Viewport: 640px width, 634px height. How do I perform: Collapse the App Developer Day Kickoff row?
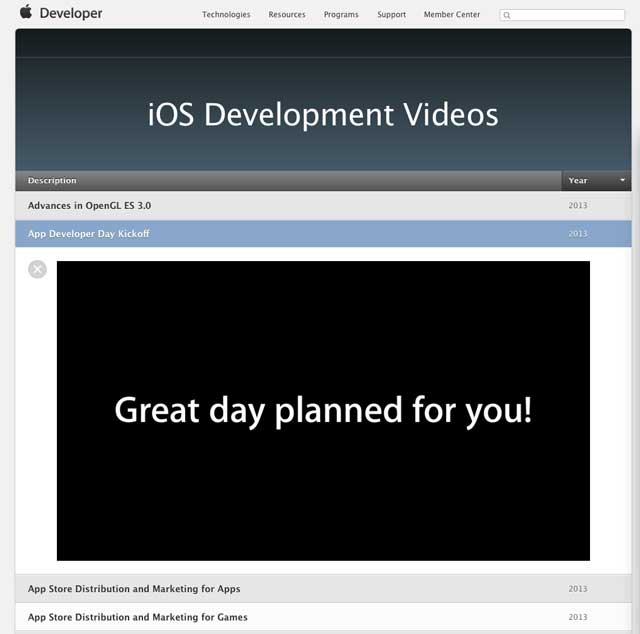[x=323, y=234]
